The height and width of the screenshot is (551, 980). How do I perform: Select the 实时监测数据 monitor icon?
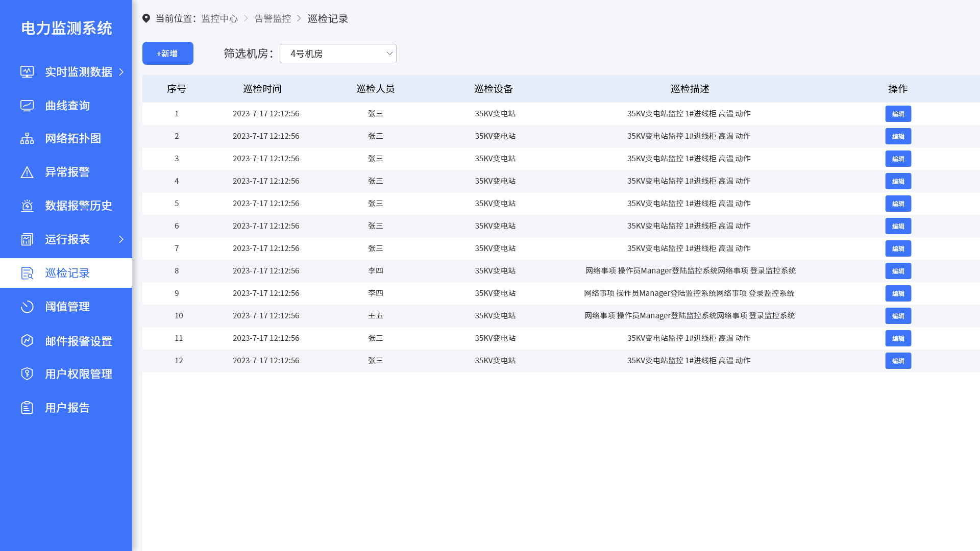[27, 72]
